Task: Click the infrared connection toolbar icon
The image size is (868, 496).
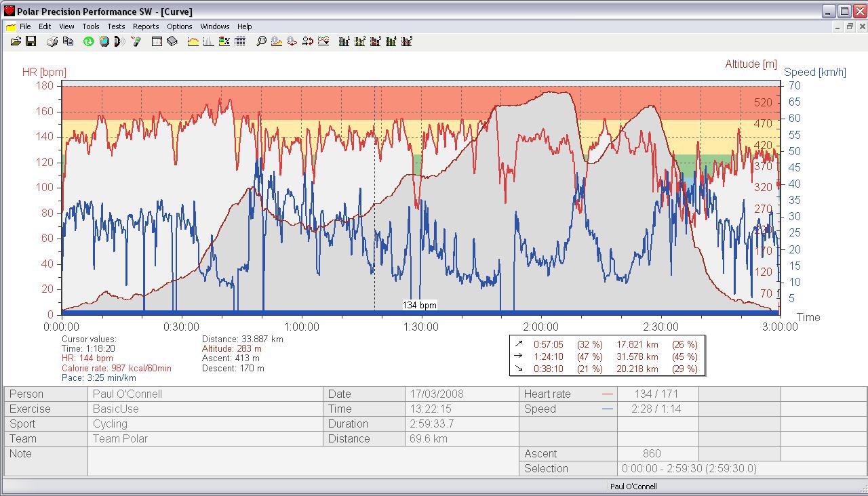Action: [119, 41]
